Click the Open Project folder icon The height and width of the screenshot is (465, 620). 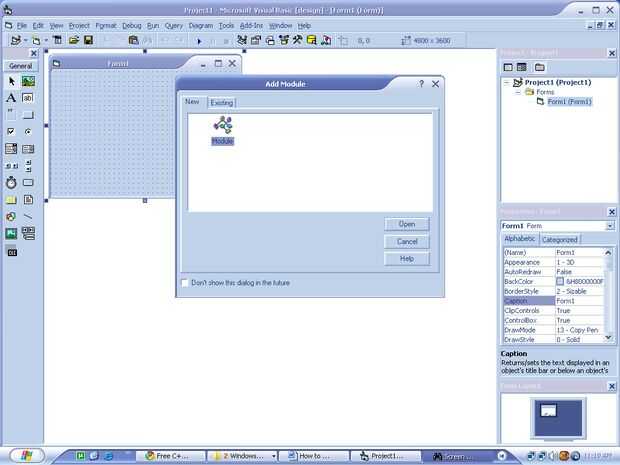pos(74,40)
